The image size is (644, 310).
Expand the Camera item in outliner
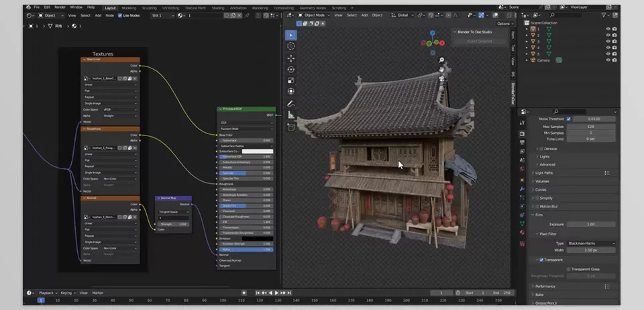click(x=527, y=60)
